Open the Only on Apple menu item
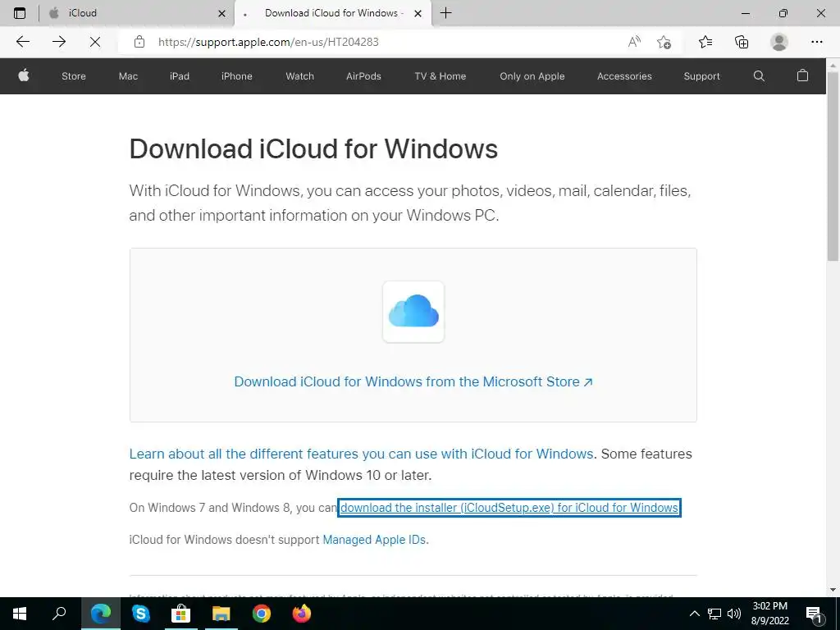This screenshot has width=840, height=630. pyautogui.click(x=532, y=76)
